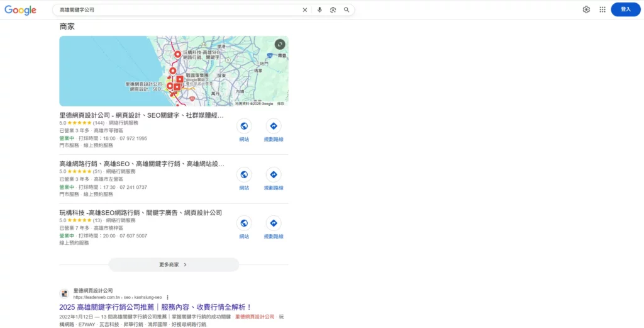Open the Google apps grid icon

pos(602,9)
